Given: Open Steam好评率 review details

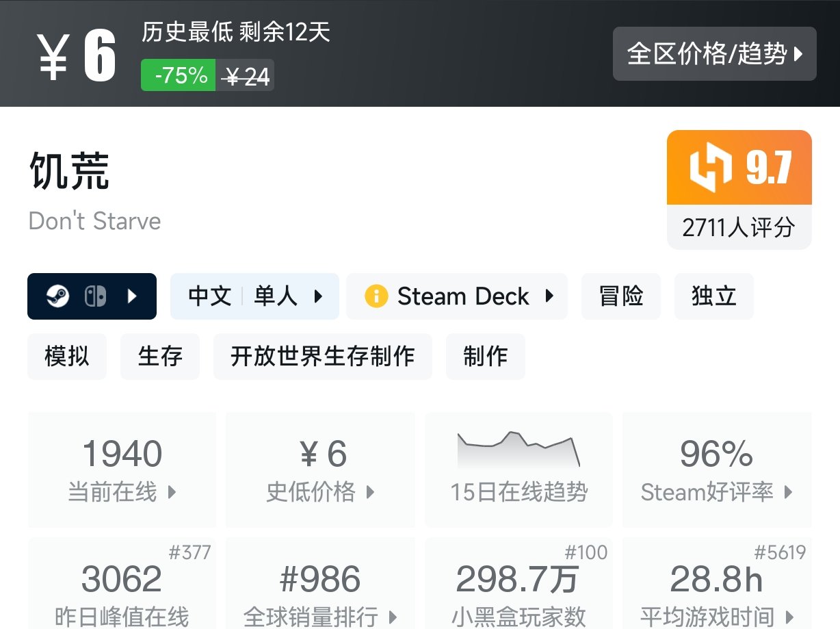Looking at the screenshot, I should pyautogui.click(x=717, y=469).
